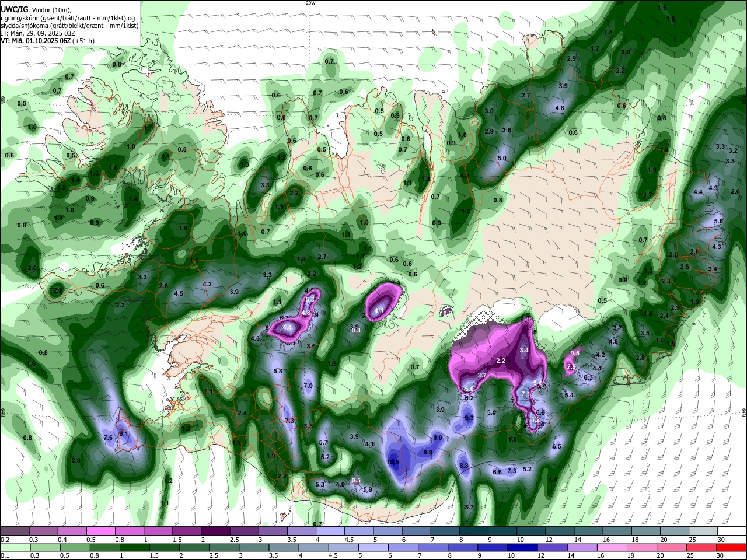Click the "9.0" precipitation value on the map
The height and width of the screenshot is (560, 747).
(438, 437)
